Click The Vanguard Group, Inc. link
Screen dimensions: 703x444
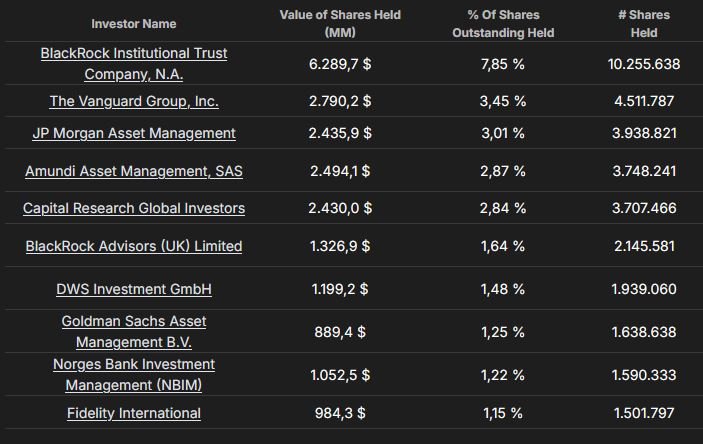click(134, 101)
